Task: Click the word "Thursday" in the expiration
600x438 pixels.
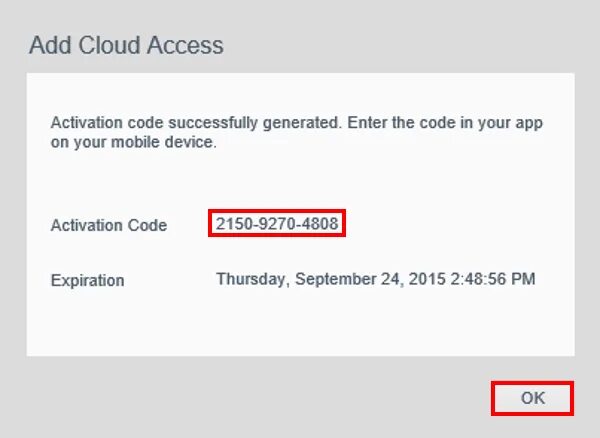Action: [249, 279]
